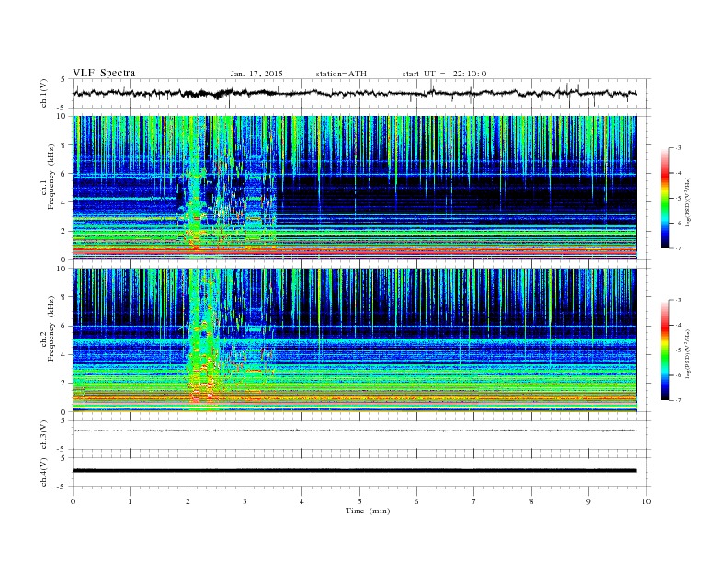Click the "6" kHz tick on ch.2 frequency axis
728x563 pixels.
(64, 326)
